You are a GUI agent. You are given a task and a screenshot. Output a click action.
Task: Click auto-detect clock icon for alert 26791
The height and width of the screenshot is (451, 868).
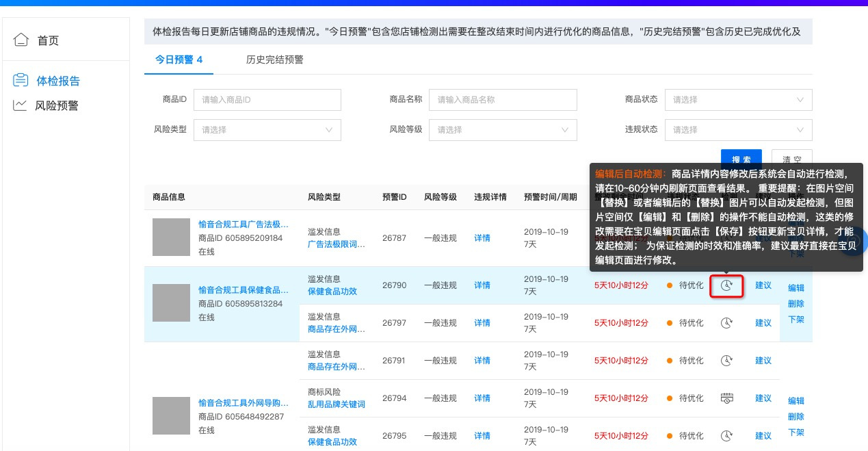pyautogui.click(x=726, y=361)
